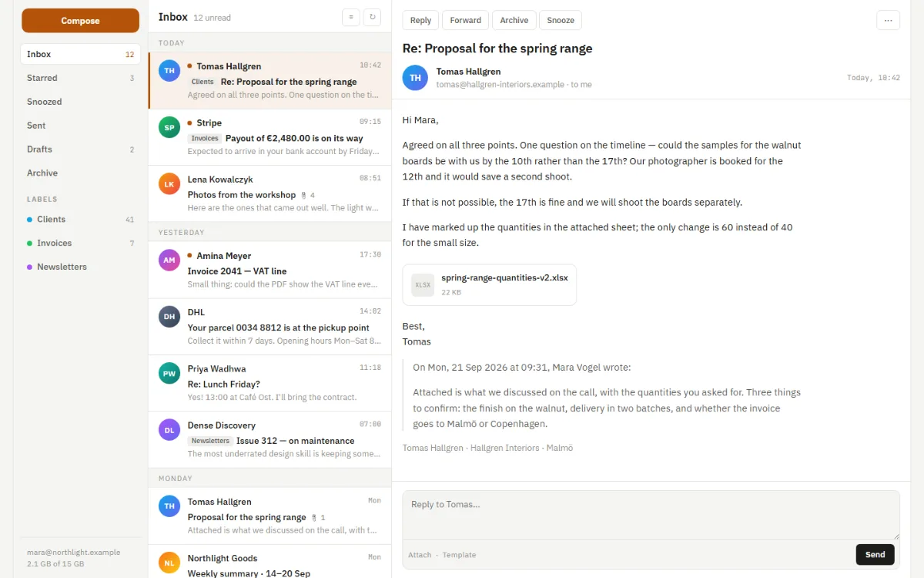Click the DHL sender avatar
This screenshot has width=924, height=578.
pyautogui.click(x=169, y=316)
